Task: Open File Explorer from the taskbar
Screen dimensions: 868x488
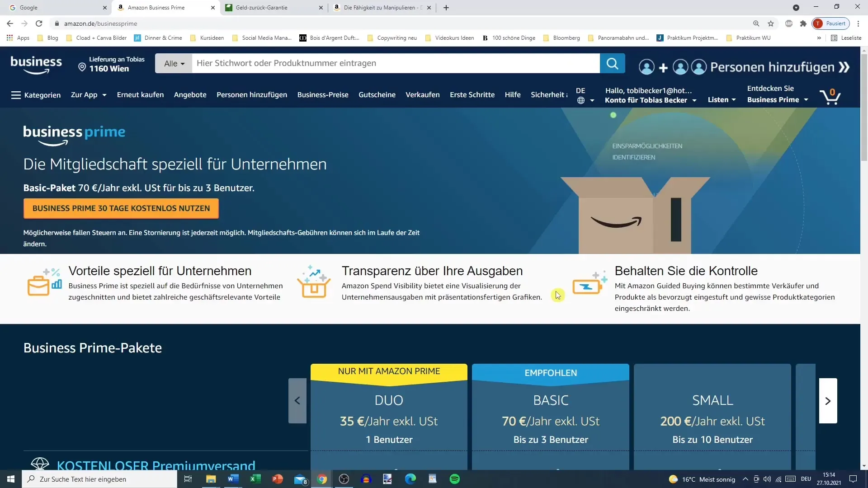Action: pyautogui.click(x=211, y=479)
